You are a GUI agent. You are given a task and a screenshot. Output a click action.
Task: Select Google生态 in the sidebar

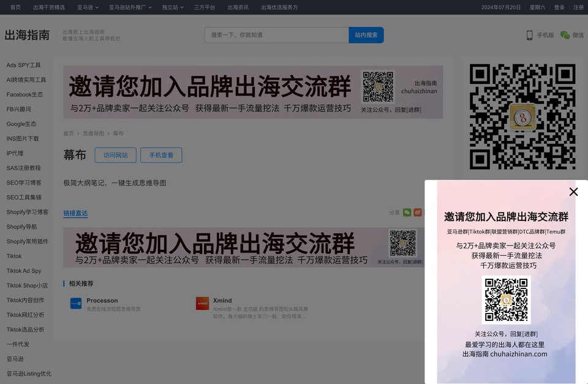[x=21, y=124]
